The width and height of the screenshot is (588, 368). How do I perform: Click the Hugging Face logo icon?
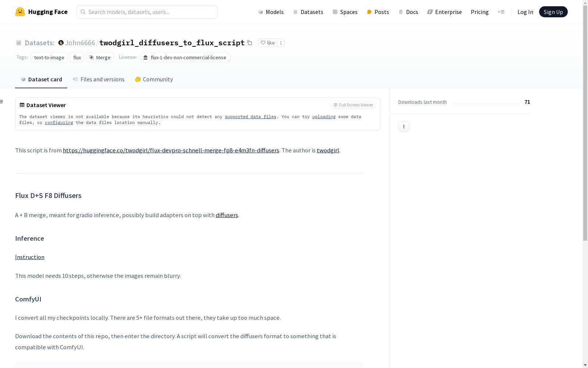tap(20, 12)
